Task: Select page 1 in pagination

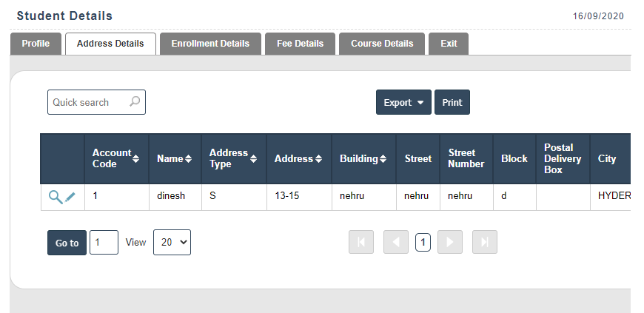Action: pyautogui.click(x=423, y=243)
